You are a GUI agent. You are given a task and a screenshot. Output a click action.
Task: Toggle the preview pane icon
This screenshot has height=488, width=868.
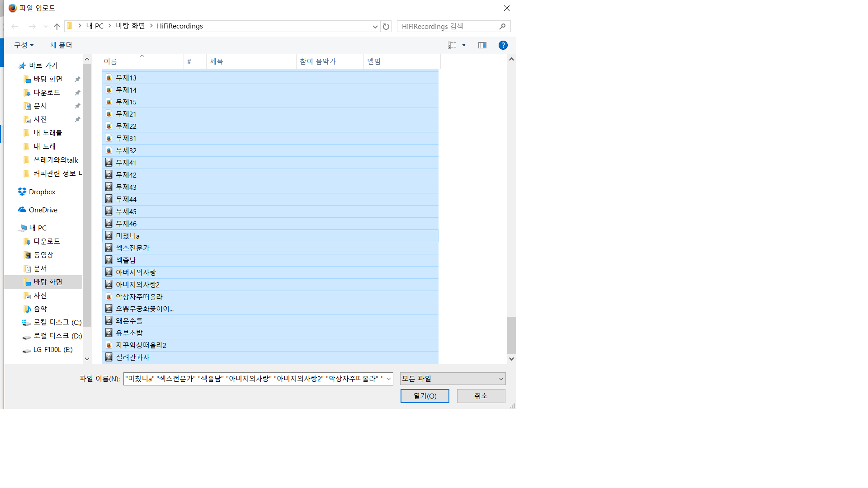pyautogui.click(x=482, y=45)
